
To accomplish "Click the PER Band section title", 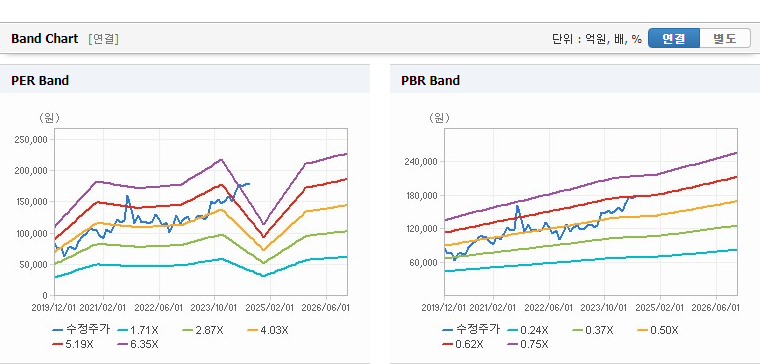I will pyautogui.click(x=40, y=80).
